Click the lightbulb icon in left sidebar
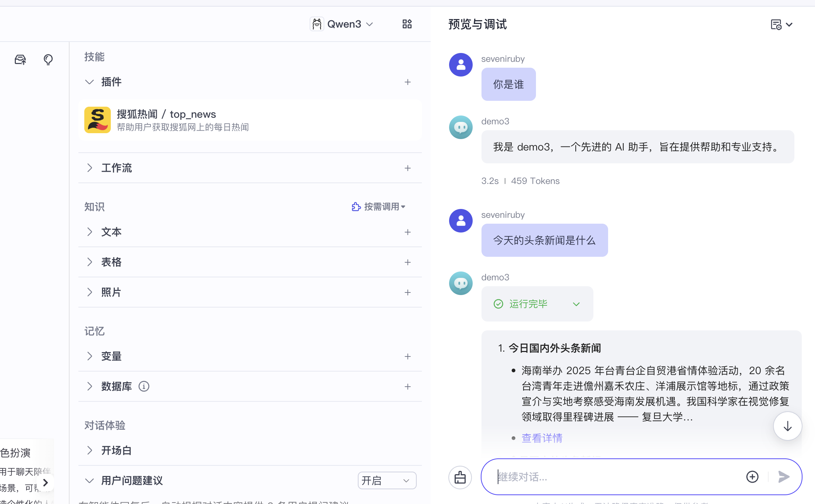The height and width of the screenshot is (504, 815). pyautogui.click(x=48, y=60)
